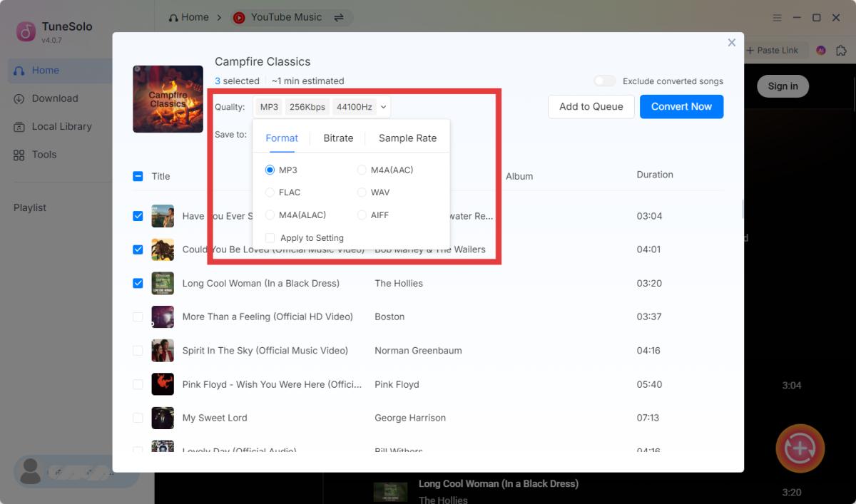Click the My Sweet Lord thumbnail

(x=163, y=418)
